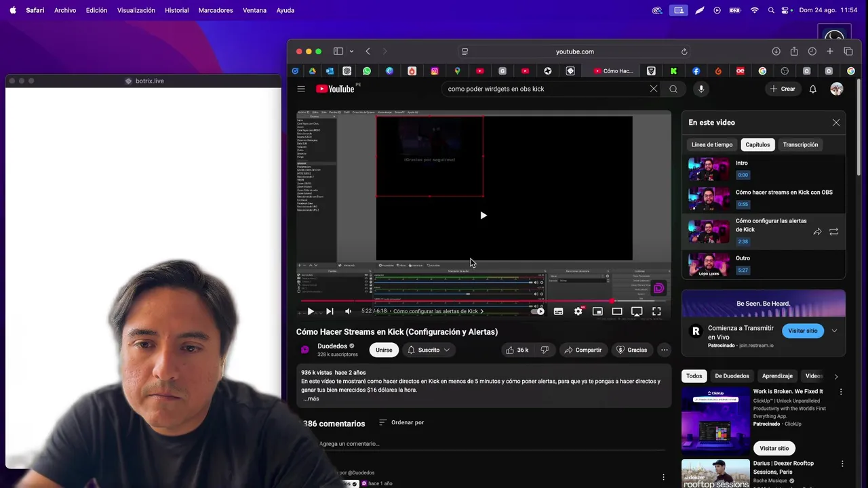The image size is (868, 488).
Task: Expand description with ...más
Action: pos(311,399)
